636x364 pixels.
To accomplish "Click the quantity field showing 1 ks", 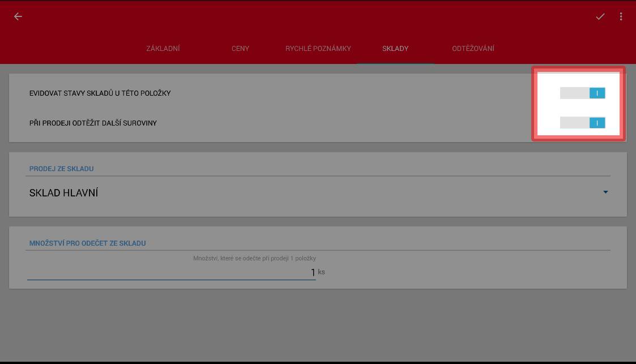I will coord(172,272).
